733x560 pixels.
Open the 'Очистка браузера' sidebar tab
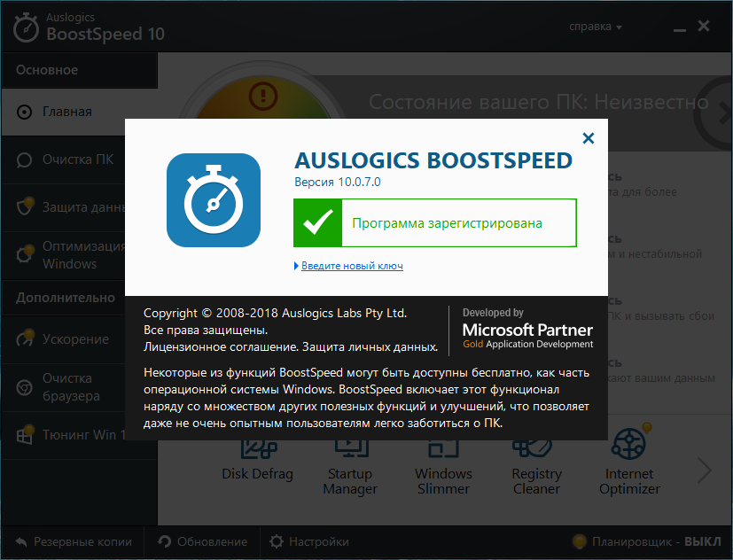coord(64,387)
